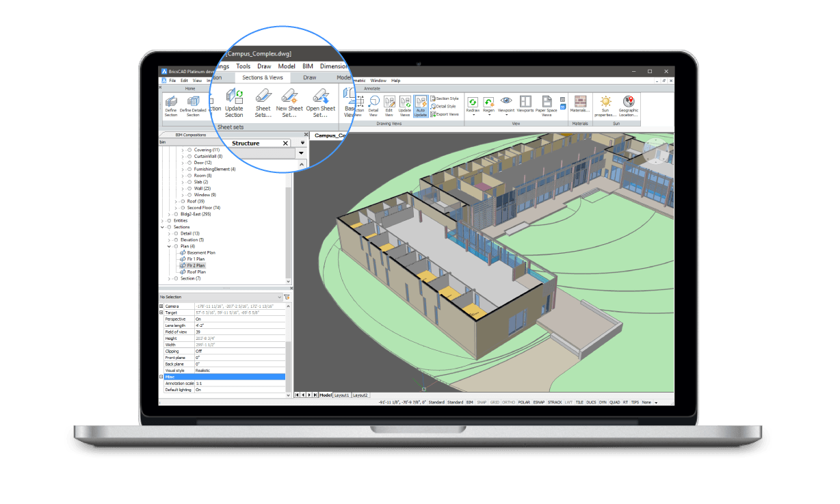Expand the Section (7) node
Screen dimensions: 840x504
(169, 278)
